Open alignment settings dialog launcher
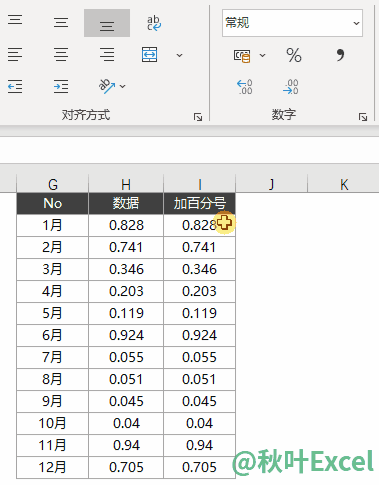This screenshot has width=379, height=485. pyautogui.click(x=198, y=117)
